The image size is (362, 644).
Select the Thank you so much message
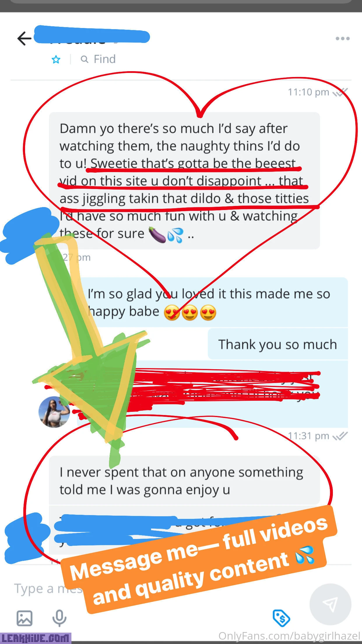(x=278, y=344)
